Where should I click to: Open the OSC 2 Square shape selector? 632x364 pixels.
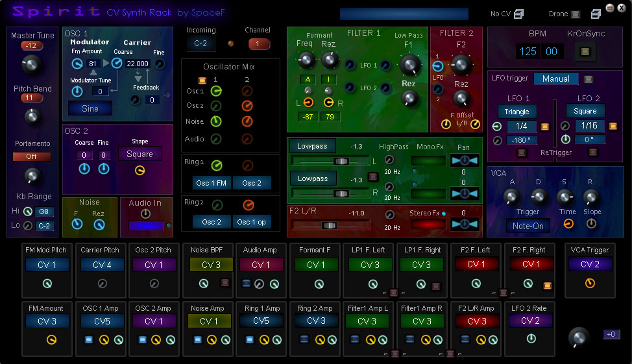(140, 154)
